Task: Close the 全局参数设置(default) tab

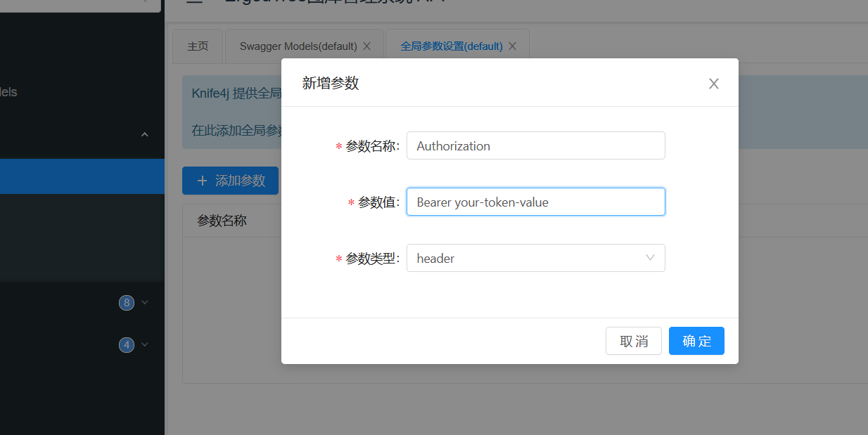Action: tap(512, 46)
